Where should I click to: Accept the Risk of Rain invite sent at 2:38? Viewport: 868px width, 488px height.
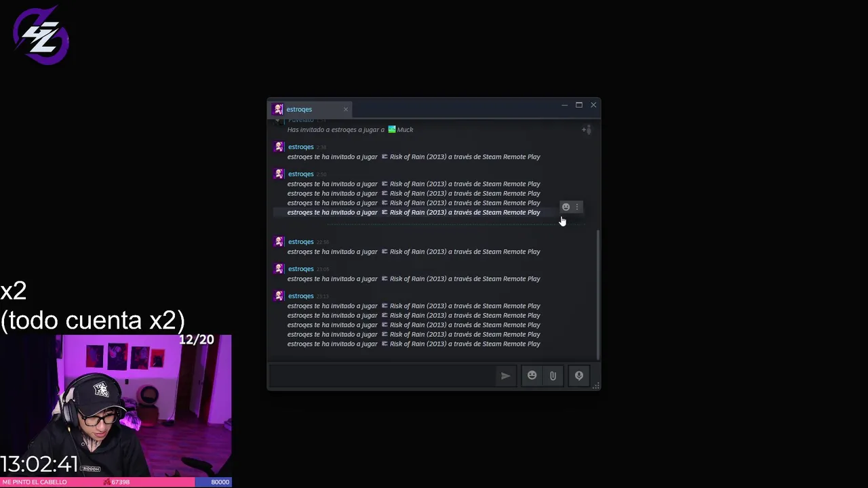coord(414,157)
